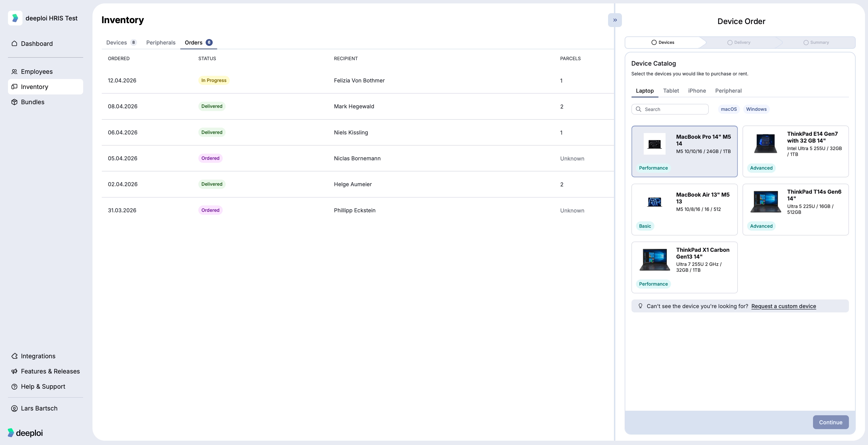Click the deeploi footer logo
Viewport: 868px width, 445px height.
(x=25, y=433)
